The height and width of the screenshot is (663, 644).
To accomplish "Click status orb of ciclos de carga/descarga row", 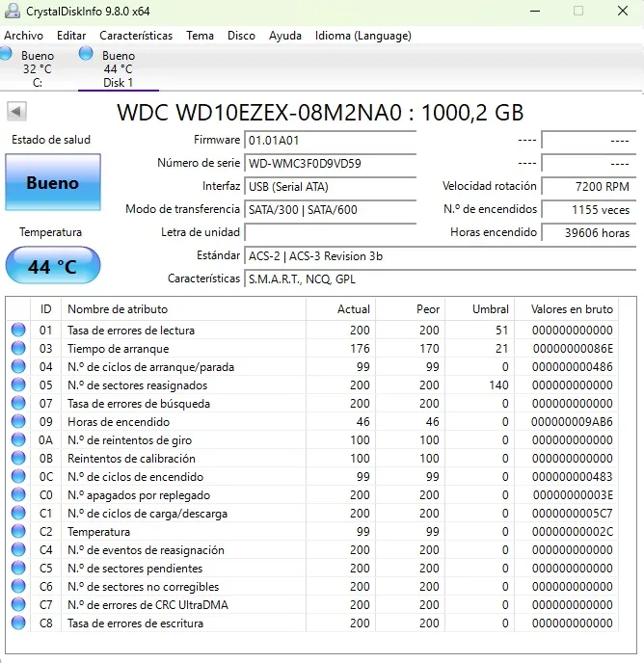I will click(18, 513).
